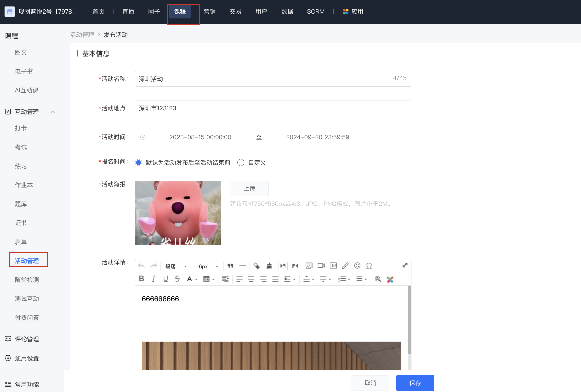Click the 保存 button
Screen dimensions: 581x392
pos(415,383)
